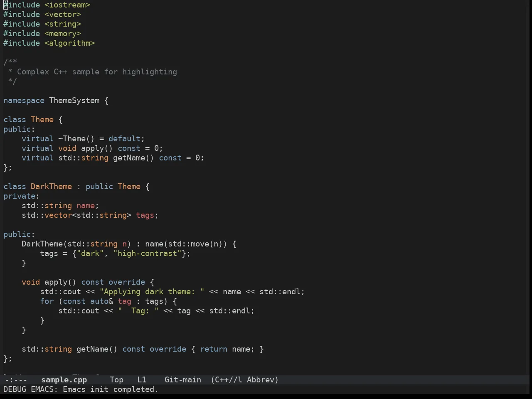Screen dimensions: 532x399
Task: Click 'apply()' in the virtual void line
Action: tap(97, 148)
